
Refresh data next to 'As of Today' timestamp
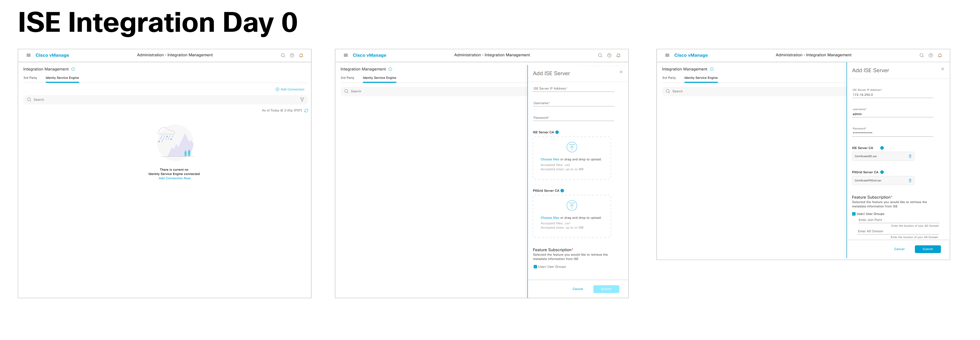point(306,111)
